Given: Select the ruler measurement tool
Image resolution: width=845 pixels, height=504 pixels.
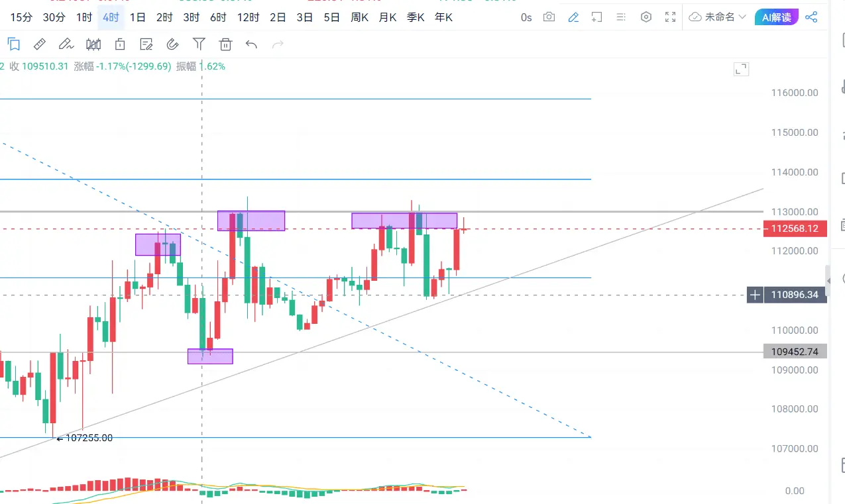Looking at the screenshot, I should (40, 44).
